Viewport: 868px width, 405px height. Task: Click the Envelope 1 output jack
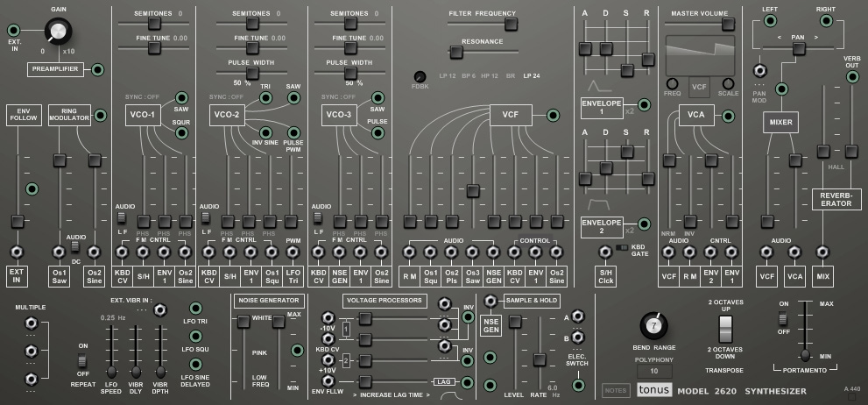click(645, 104)
